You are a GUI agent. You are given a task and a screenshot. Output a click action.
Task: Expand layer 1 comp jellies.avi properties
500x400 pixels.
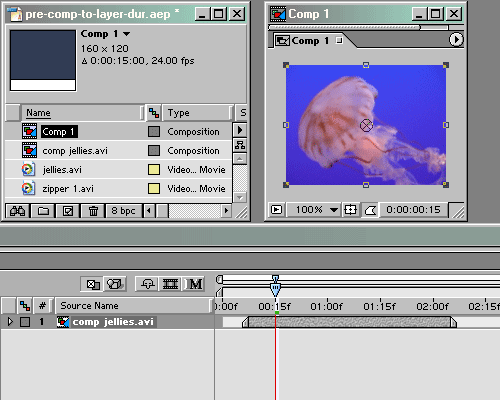(10, 322)
